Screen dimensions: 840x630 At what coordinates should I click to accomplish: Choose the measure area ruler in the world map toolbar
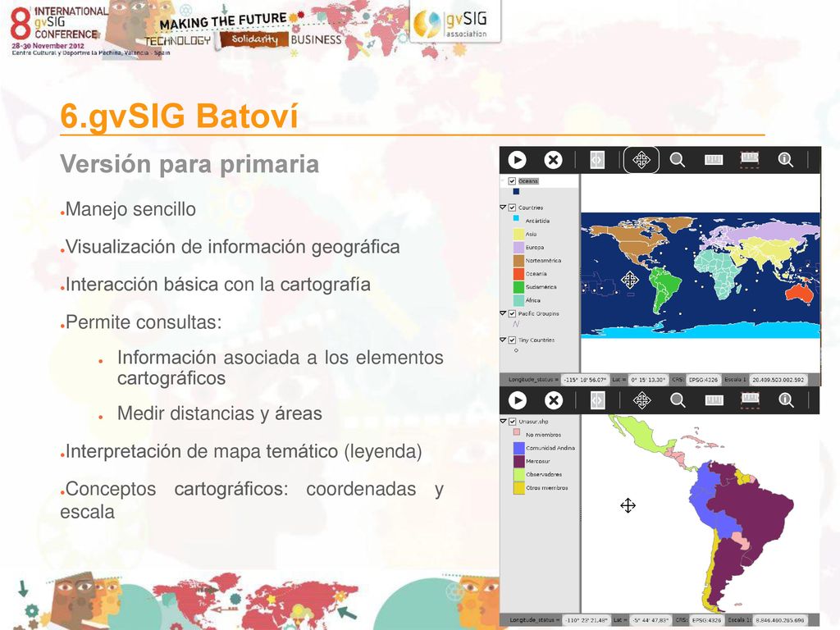point(750,160)
